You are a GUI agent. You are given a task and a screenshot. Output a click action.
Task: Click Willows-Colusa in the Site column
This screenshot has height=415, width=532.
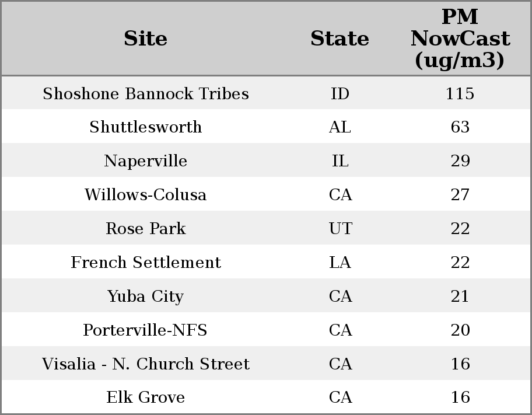point(145,195)
